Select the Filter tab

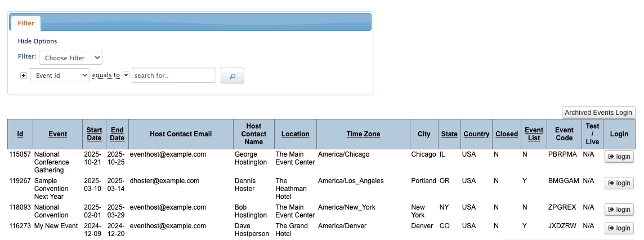point(26,23)
